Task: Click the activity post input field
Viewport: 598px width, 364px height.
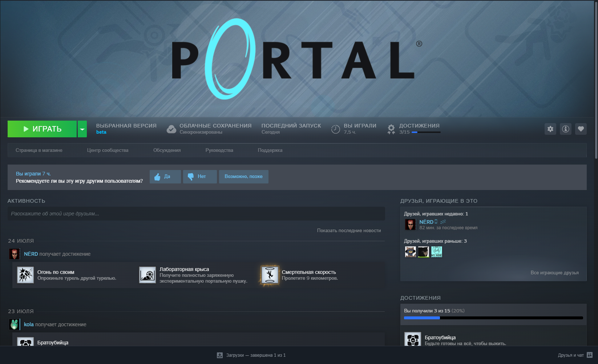Action: coord(196,214)
